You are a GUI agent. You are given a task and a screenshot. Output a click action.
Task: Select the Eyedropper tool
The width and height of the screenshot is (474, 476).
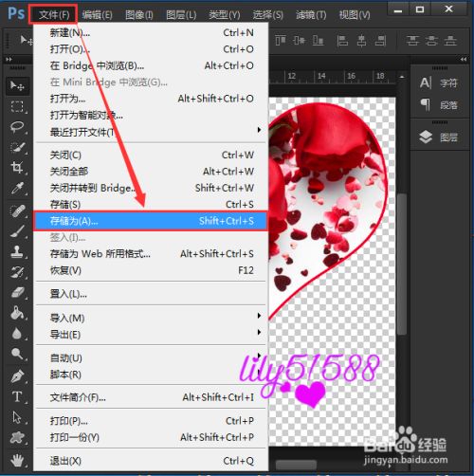click(x=17, y=188)
